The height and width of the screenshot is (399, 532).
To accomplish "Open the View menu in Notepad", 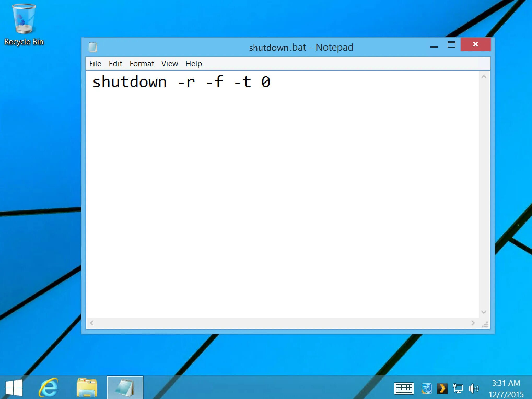I will (x=170, y=63).
